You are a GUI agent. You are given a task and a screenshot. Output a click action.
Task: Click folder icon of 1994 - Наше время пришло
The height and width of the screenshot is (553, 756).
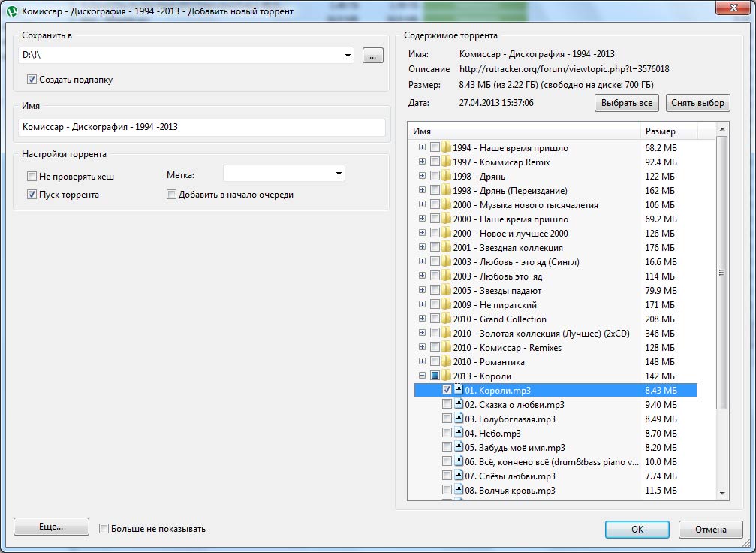pyautogui.click(x=446, y=147)
